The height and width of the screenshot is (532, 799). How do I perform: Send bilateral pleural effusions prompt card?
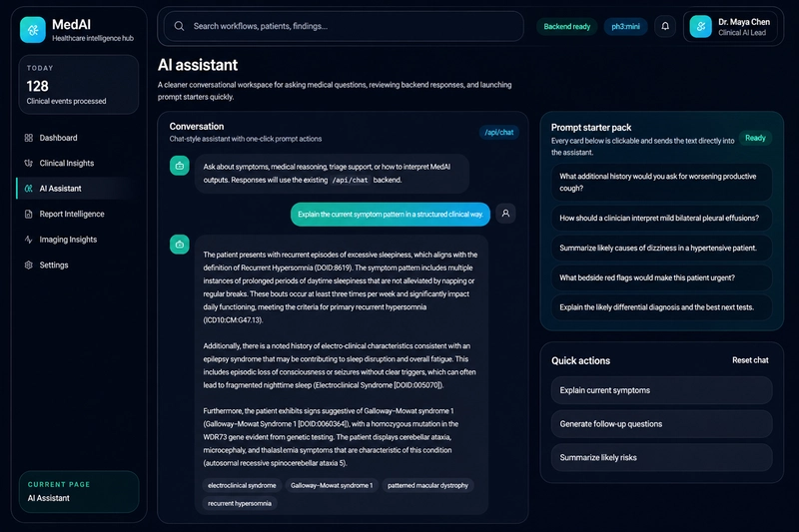[661, 218]
